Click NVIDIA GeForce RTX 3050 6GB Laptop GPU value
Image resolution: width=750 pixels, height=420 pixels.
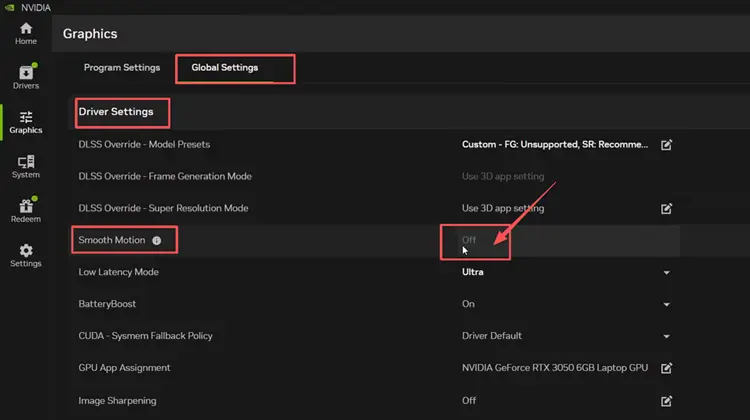coord(555,368)
